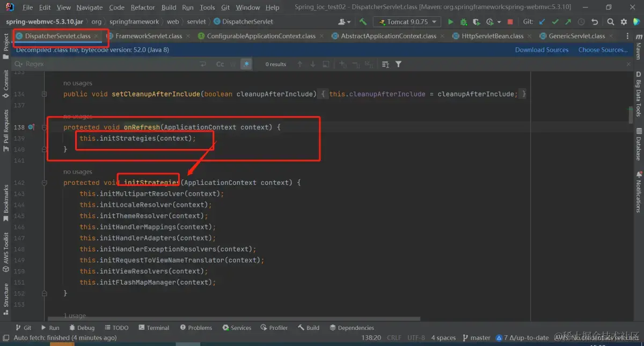
Task: Run with Coverage shield icon
Action: [x=477, y=22]
